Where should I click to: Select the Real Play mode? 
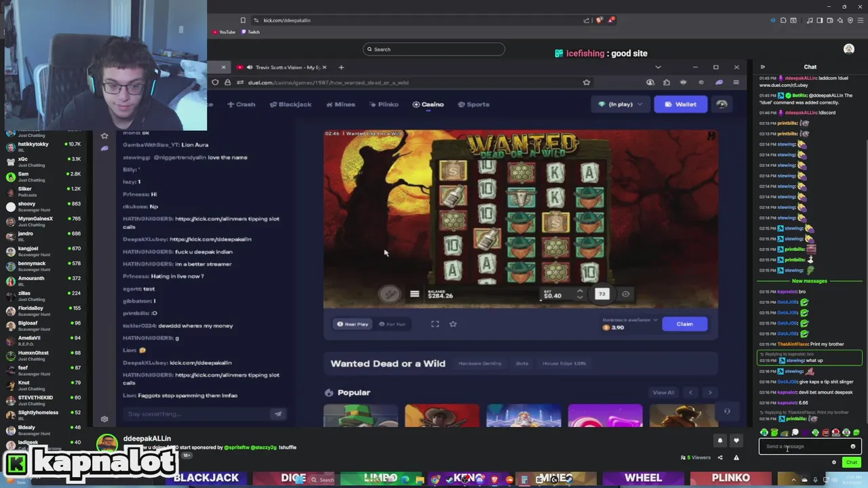(x=353, y=324)
